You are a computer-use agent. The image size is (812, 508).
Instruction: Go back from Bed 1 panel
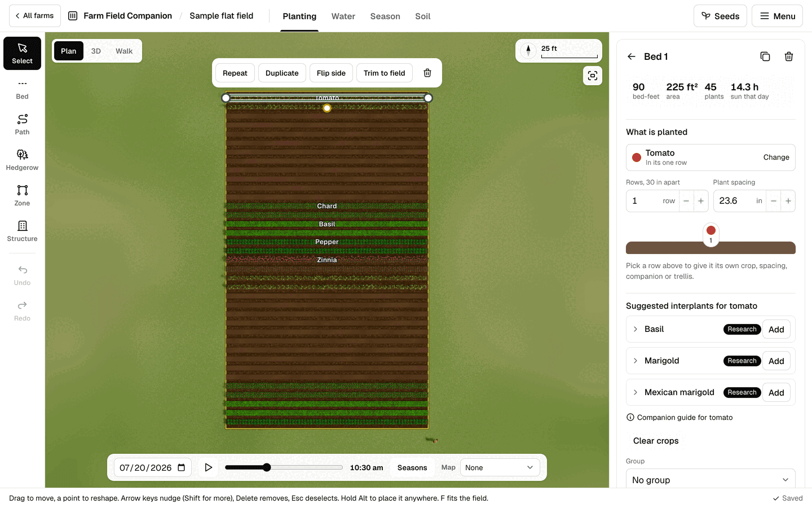click(x=632, y=56)
